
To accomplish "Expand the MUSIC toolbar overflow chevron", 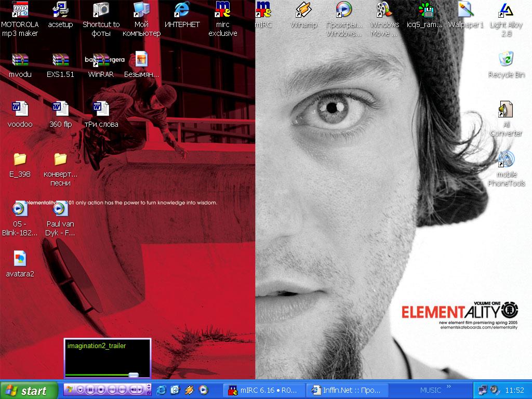I will (x=449, y=387).
